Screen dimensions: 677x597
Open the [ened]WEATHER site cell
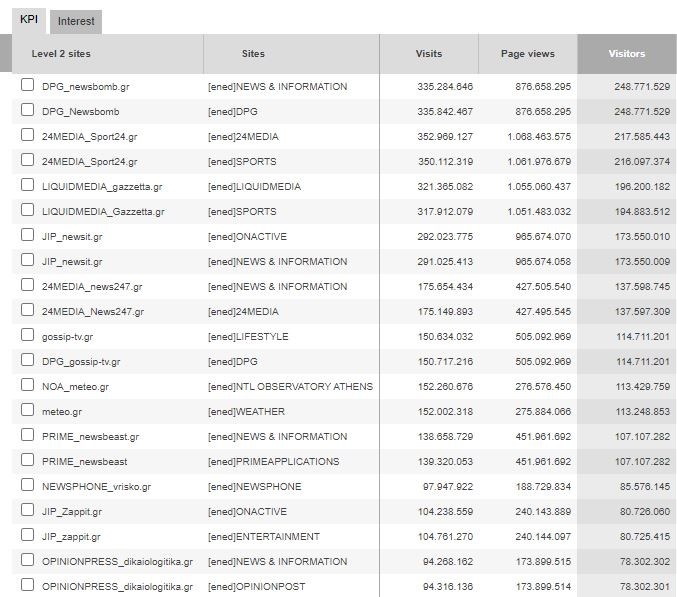coord(246,412)
